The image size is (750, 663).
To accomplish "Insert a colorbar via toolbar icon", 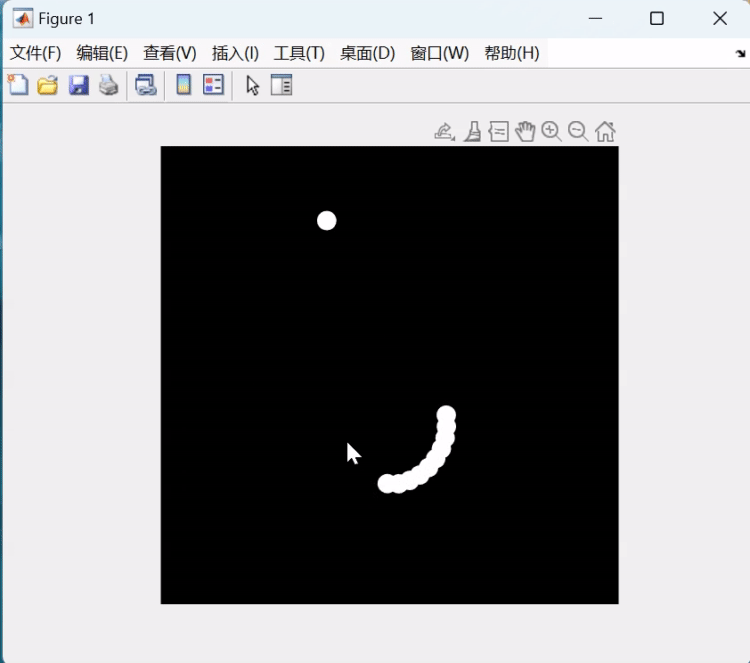I will pyautogui.click(x=184, y=85).
